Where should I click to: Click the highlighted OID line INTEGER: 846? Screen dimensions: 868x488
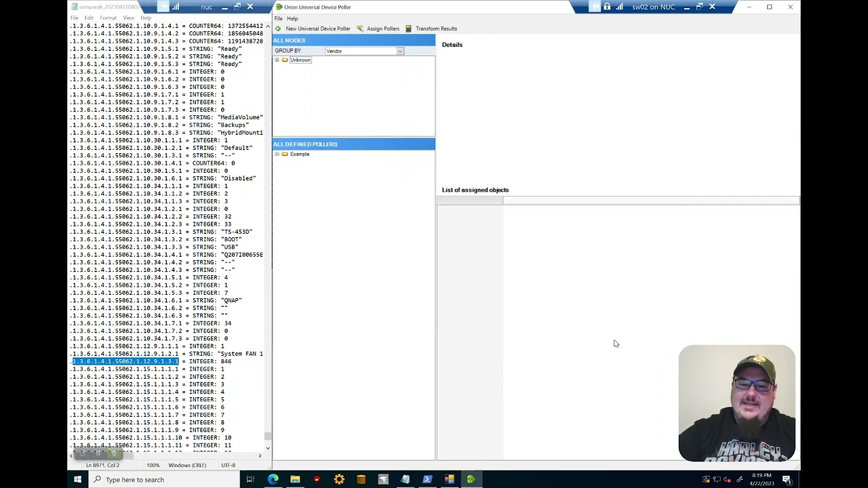[x=151, y=361]
